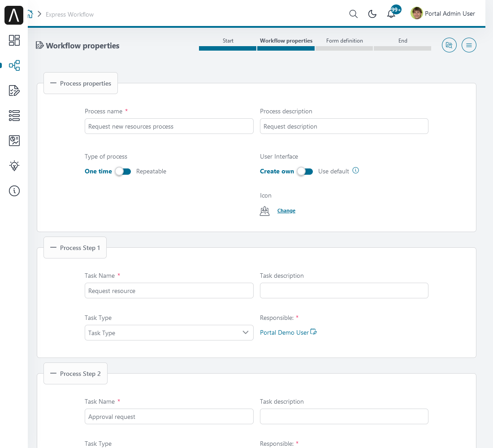Image resolution: width=493 pixels, height=448 pixels.
Task: Click the Start step progress bar segment
Action: [228, 48]
